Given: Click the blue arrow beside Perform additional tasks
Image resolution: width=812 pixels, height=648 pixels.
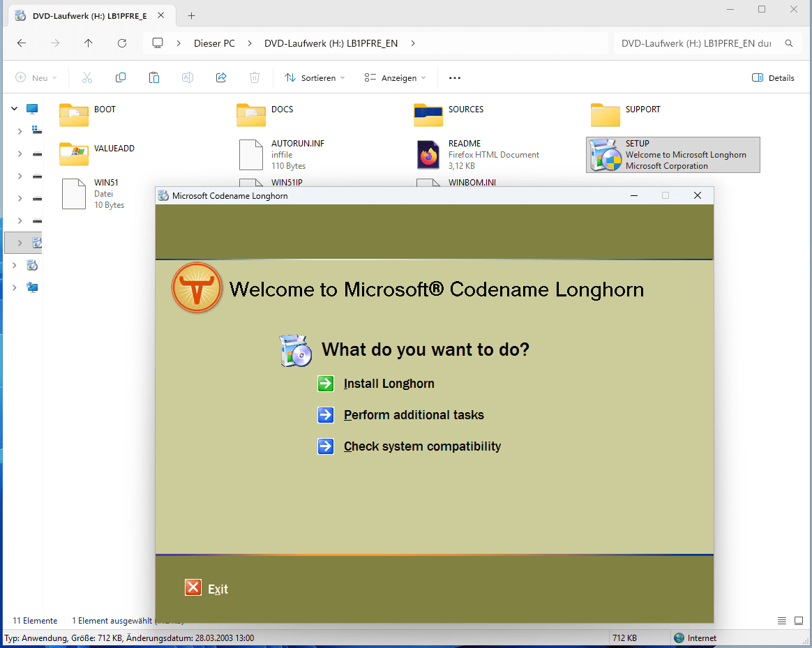Looking at the screenshot, I should [x=326, y=415].
